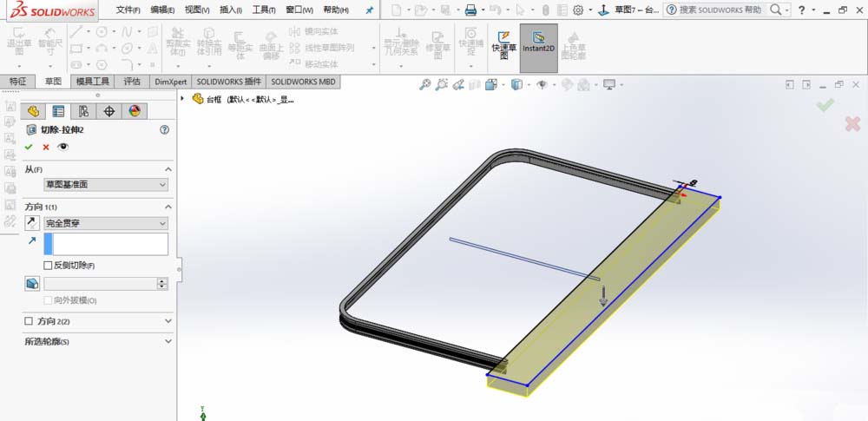The height and width of the screenshot is (421, 868).
Task: Open the display style cube icon
Action: point(516,85)
